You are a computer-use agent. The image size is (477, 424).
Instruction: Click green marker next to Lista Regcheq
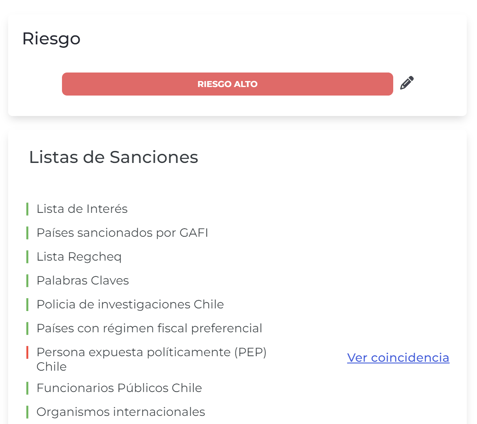point(27,257)
